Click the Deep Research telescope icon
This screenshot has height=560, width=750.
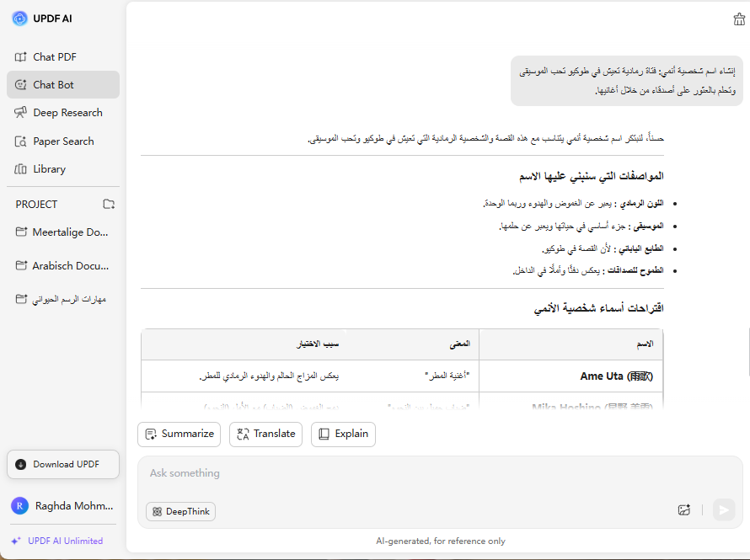click(x=20, y=112)
